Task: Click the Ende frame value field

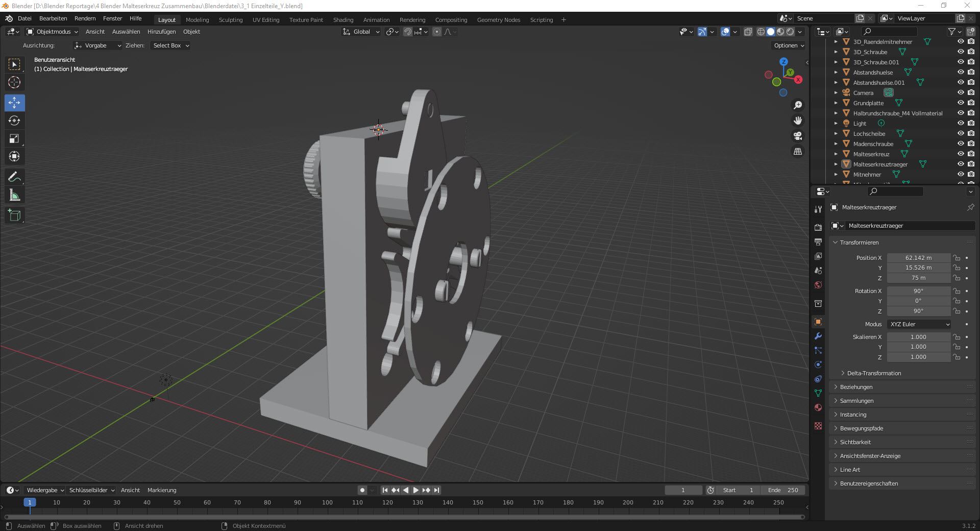Action: click(x=783, y=490)
